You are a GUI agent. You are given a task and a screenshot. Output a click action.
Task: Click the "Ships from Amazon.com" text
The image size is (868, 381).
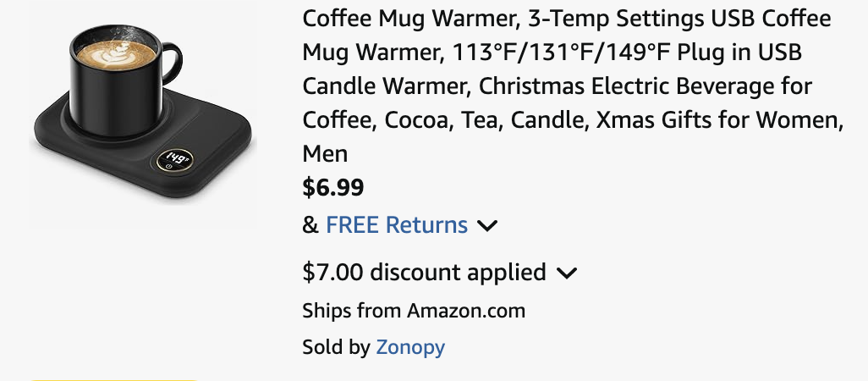click(414, 311)
